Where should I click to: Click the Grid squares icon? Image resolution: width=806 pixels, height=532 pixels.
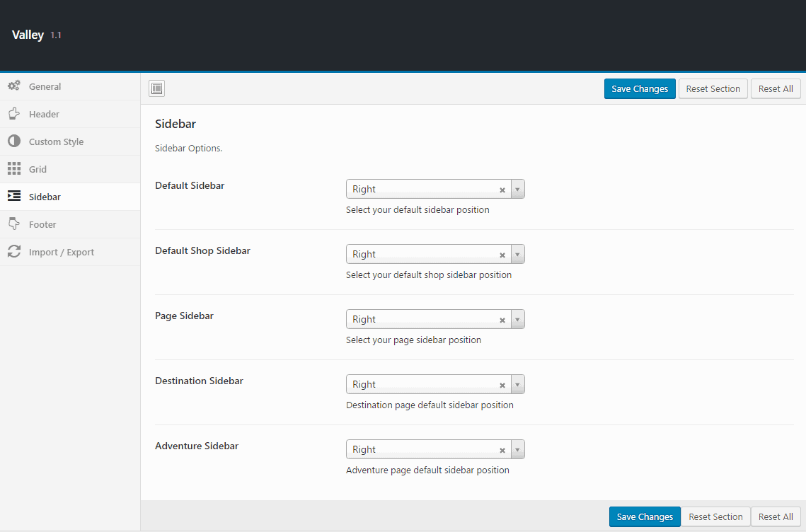click(14, 169)
